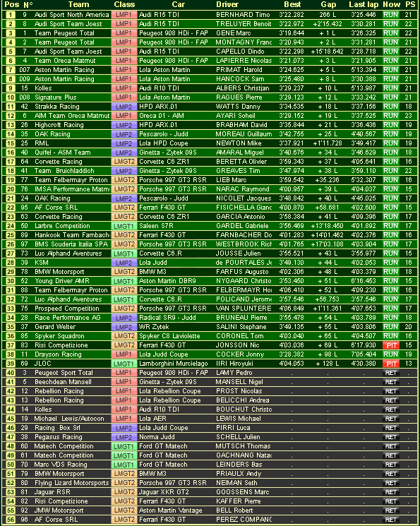This screenshot has width=420, height=526.
Task: Select driver PRIMAT Harold
Action: [239, 70]
